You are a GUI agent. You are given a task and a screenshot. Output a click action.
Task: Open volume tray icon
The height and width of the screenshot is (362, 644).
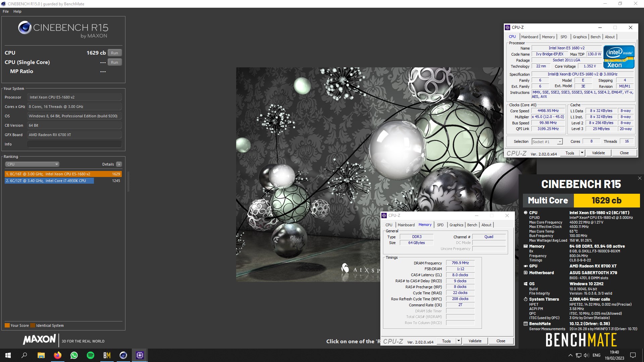[586, 355]
